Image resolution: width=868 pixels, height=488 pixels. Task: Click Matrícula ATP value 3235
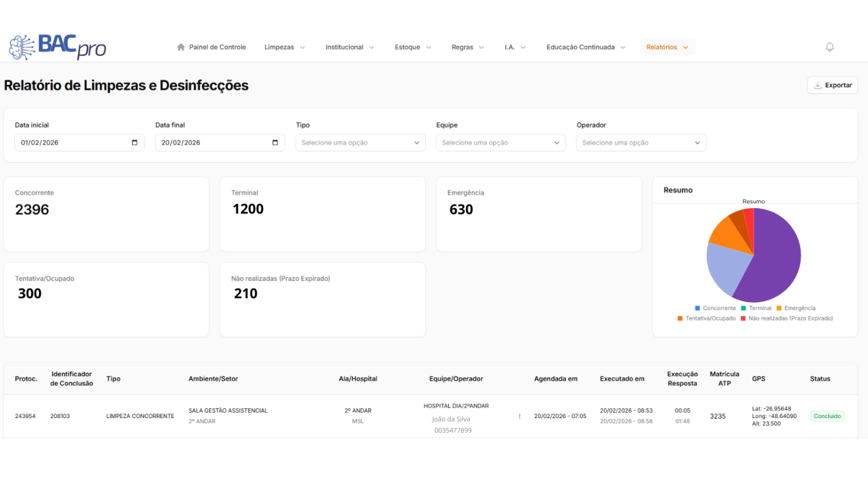pos(717,416)
